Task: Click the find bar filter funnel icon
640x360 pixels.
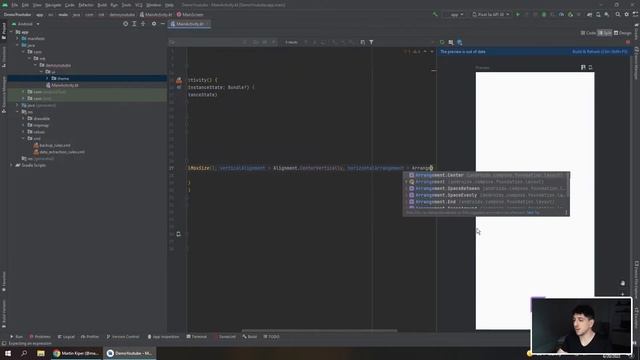Action: pos(371,42)
